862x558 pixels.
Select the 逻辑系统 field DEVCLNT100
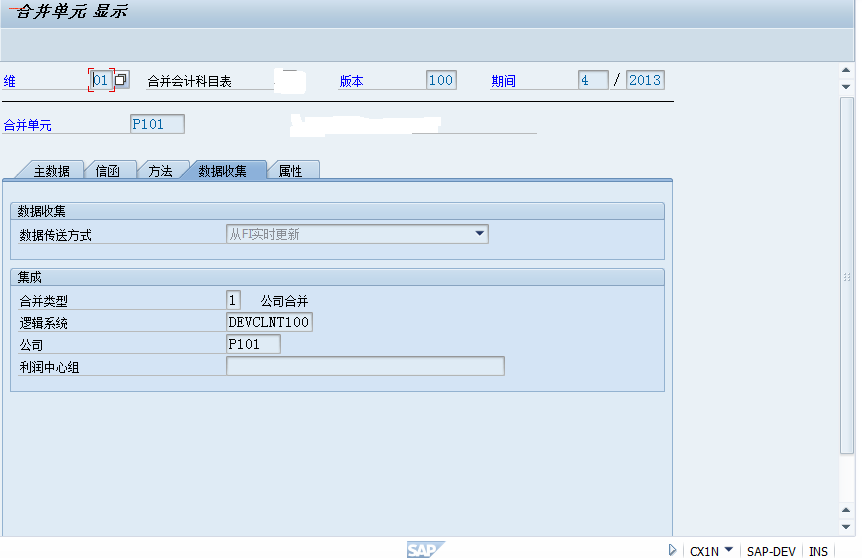point(269,322)
